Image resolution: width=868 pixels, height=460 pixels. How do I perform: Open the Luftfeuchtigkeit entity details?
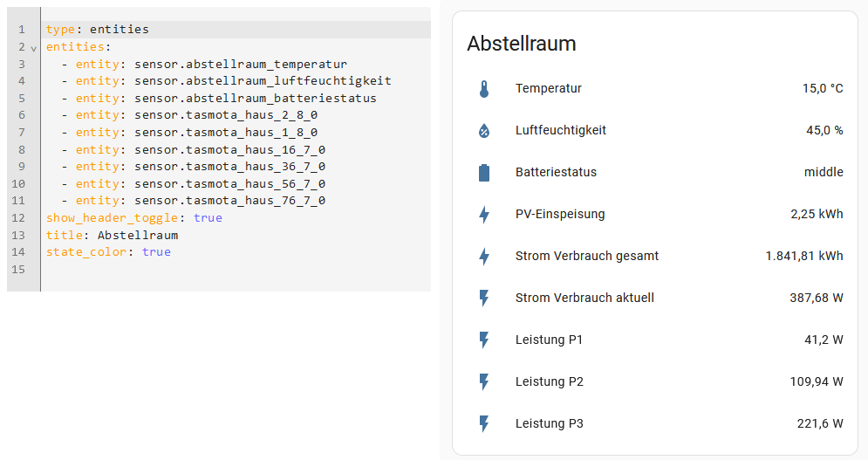click(x=560, y=130)
